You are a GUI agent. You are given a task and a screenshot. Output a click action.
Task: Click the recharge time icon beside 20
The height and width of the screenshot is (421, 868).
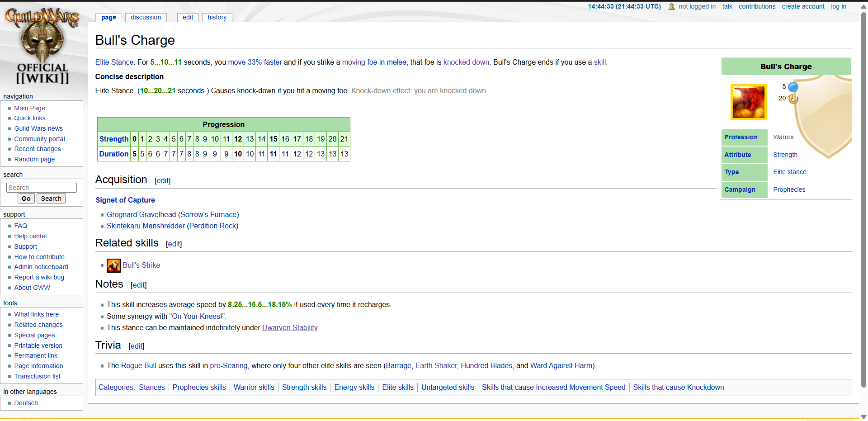pyautogui.click(x=793, y=99)
